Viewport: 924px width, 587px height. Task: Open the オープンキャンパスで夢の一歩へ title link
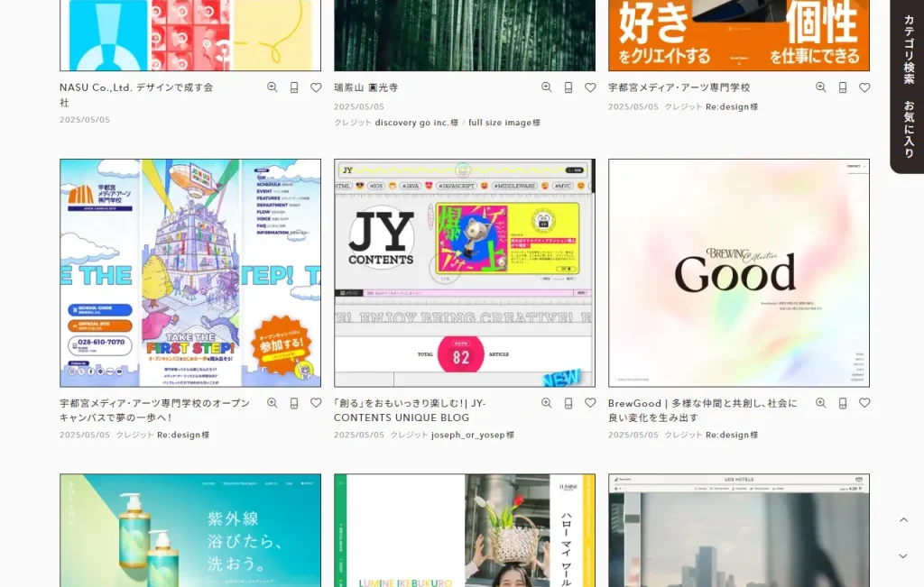pyautogui.click(x=155, y=410)
